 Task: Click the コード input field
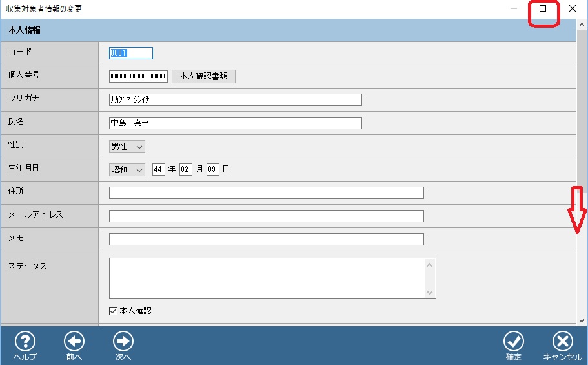point(131,53)
